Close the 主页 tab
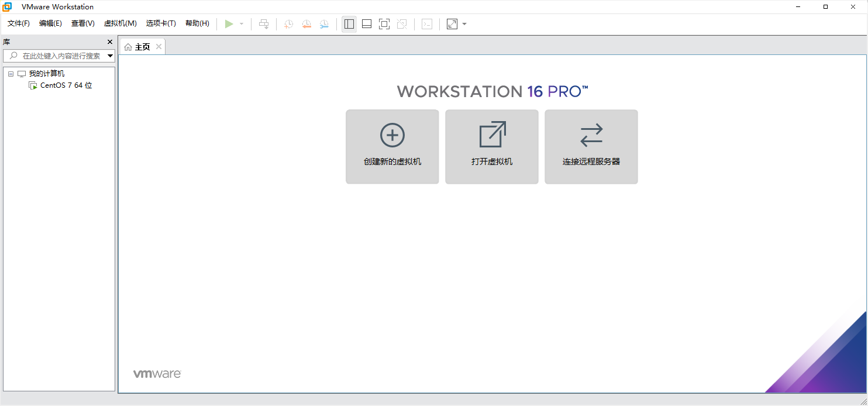The image size is (868, 406). [x=159, y=47]
